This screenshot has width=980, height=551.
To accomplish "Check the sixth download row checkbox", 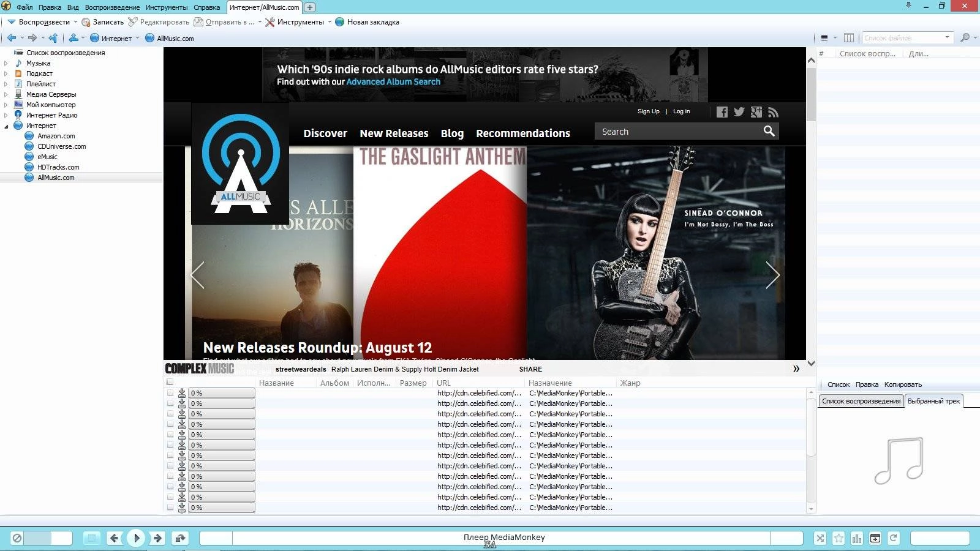I will click(x=170, y=445).
